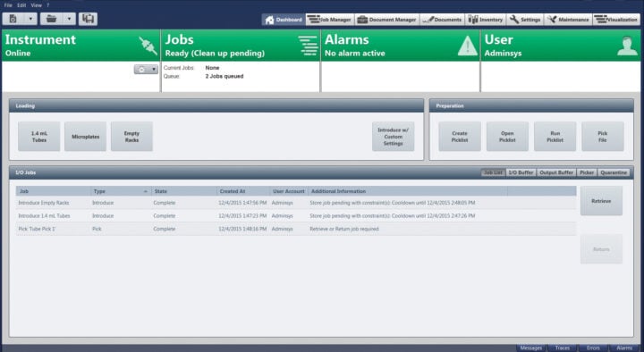
Task: Select the Picker tab
Action: point(587,172)
